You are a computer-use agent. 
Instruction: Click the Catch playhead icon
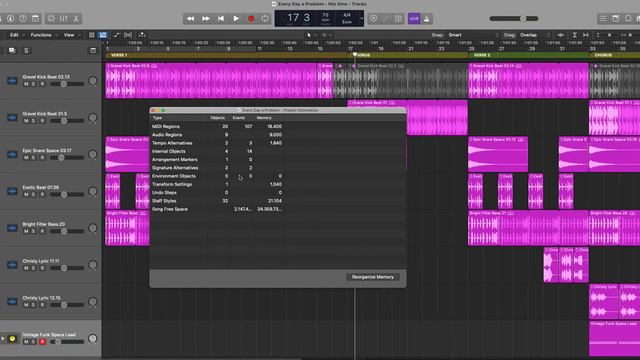click(142, 35)
